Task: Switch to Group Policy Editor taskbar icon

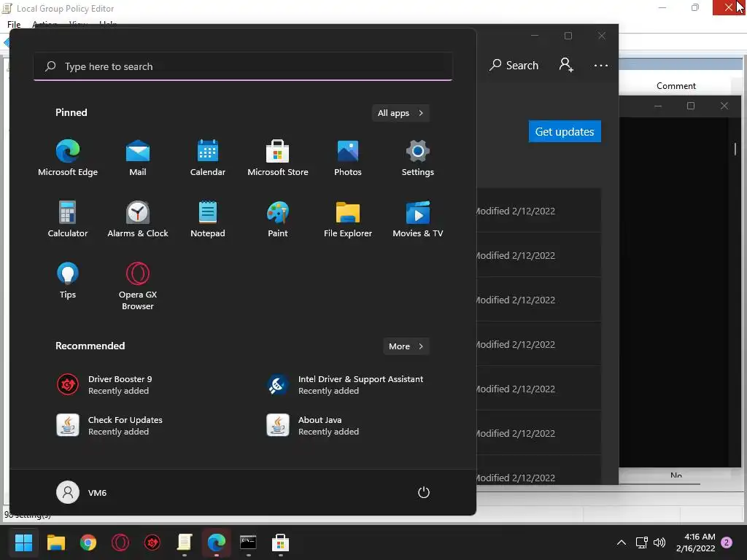Action: tap(185, 542)
